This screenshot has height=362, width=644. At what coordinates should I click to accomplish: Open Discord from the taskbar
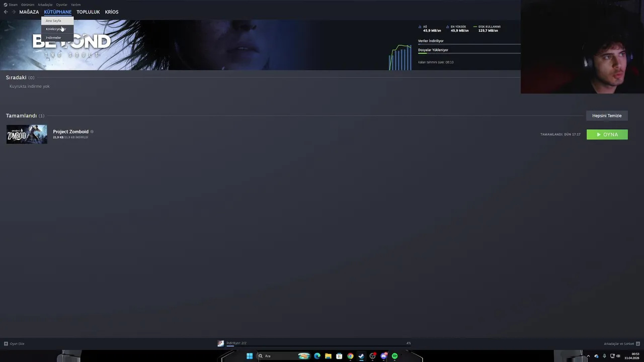[384, 356]
